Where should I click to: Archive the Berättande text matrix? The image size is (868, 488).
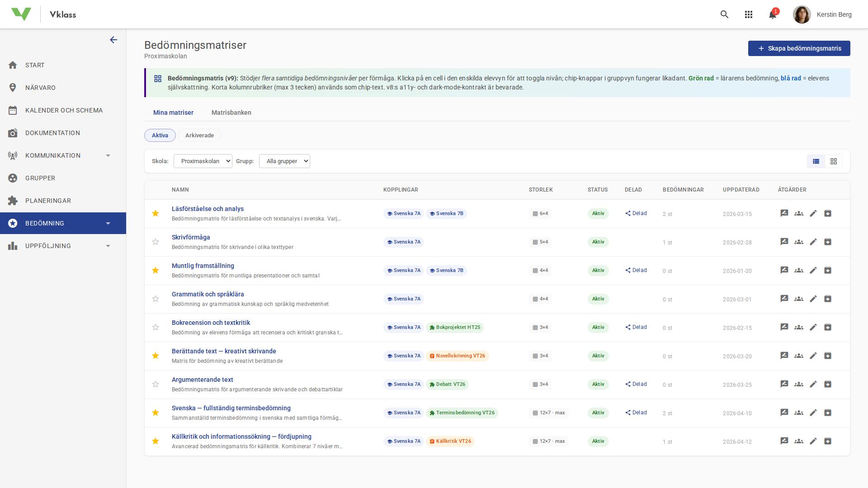click(828, 356)
